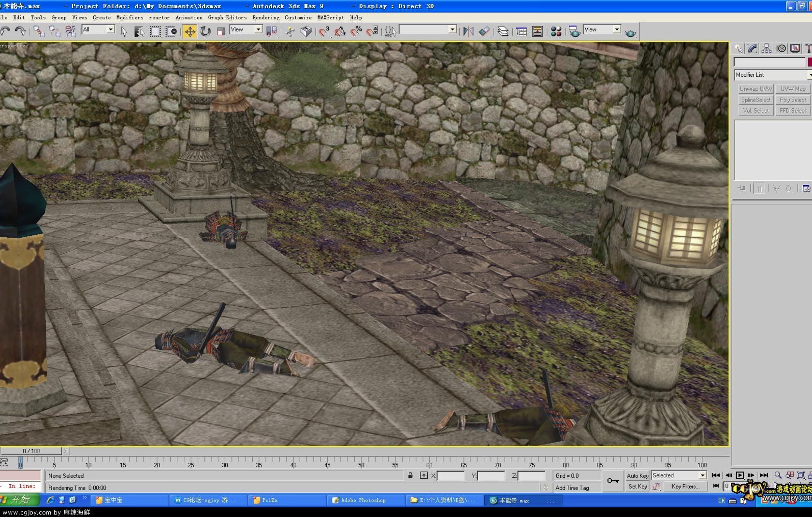Open the Tools menu

tap(38, 17)
